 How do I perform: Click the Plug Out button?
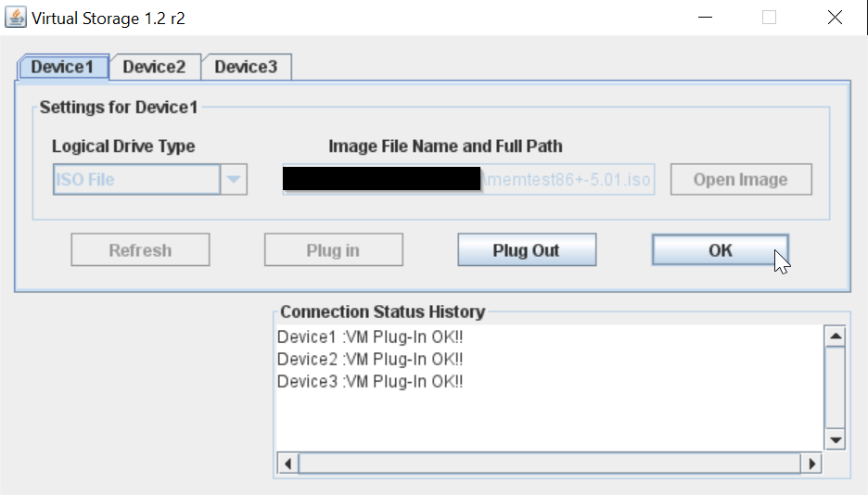coord(527,250)
